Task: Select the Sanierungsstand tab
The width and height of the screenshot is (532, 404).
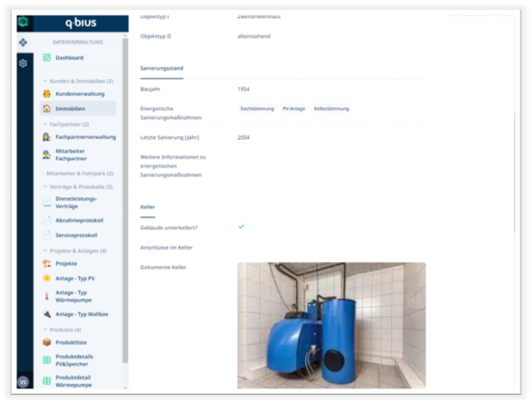Action: (161, 69)
